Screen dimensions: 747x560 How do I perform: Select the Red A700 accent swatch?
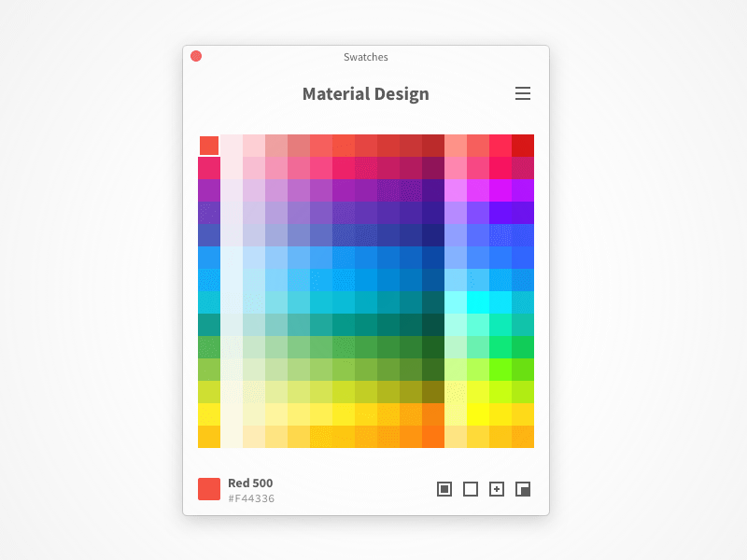point(523,146)
